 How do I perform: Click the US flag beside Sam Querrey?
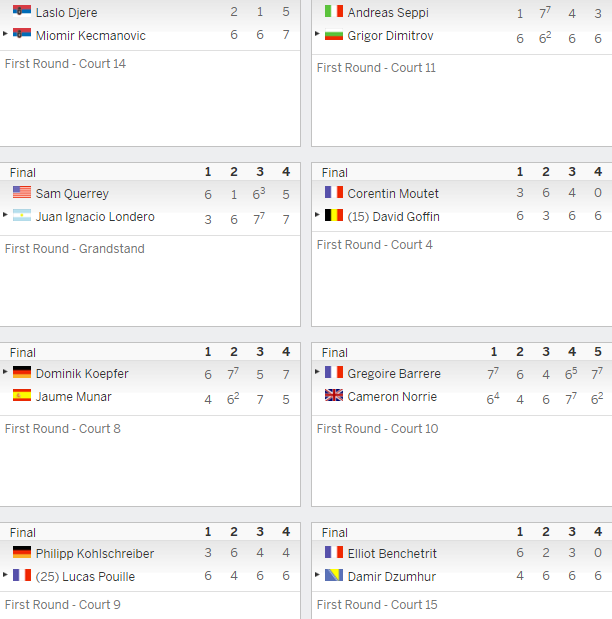[x=22, y=192]
